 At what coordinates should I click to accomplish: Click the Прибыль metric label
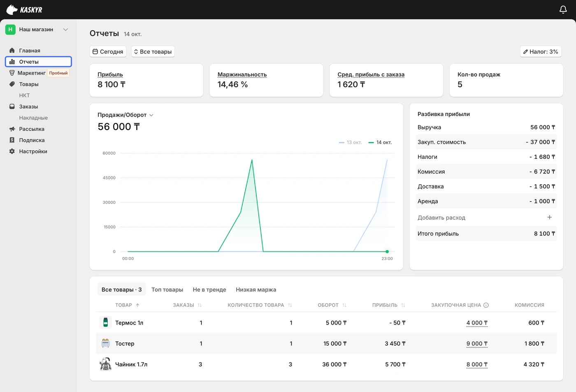110,74
